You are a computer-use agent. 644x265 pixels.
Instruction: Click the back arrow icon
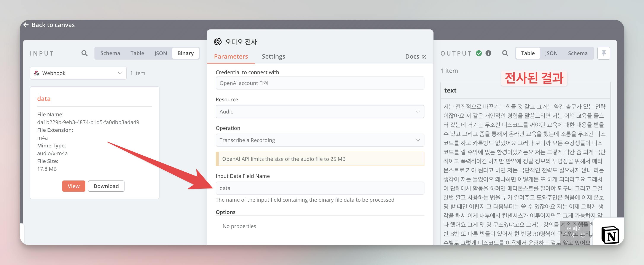click(26, 25)
